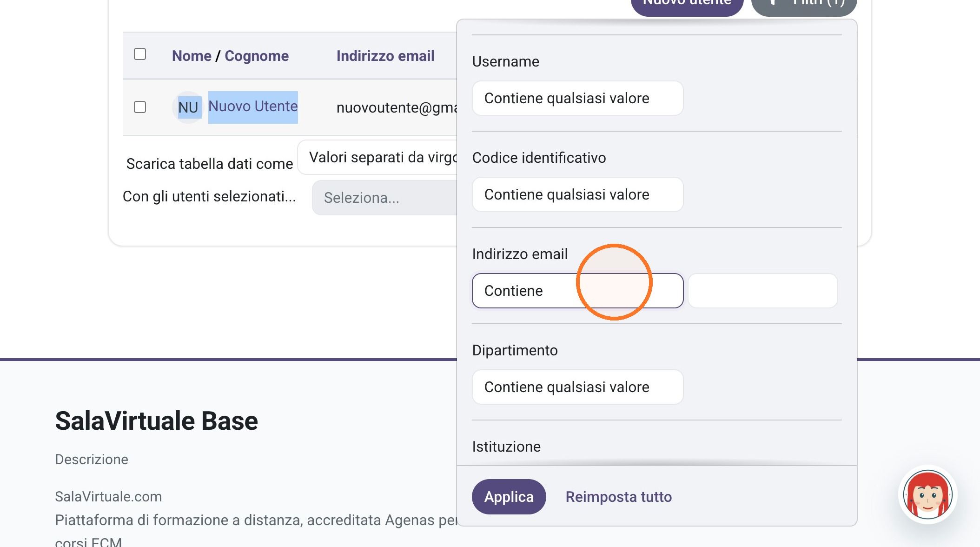Sort by Indirizzo email column header

[x=385, y=56]
